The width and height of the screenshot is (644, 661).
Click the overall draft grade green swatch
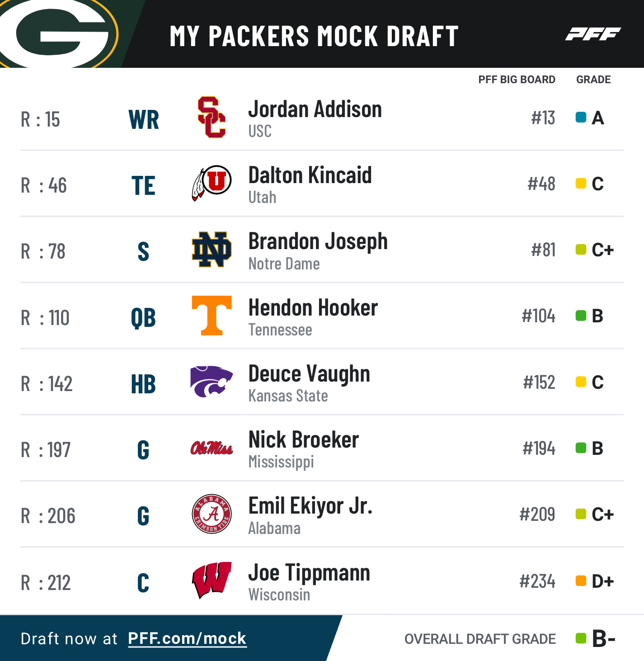pyautogui.click(x=581, y=638)
